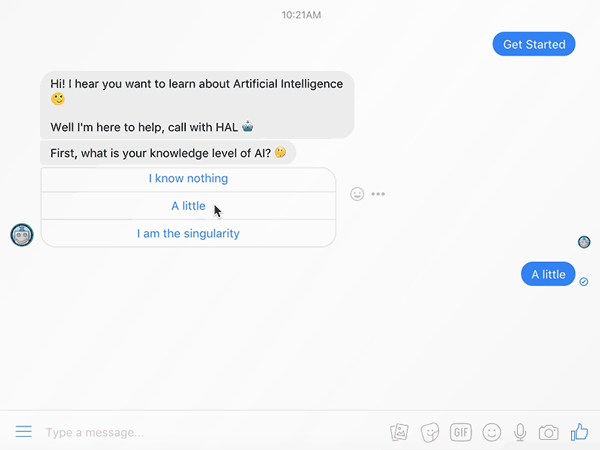Open emoji picker in composer bar
600x450 pixels.
tap(492, 432)
